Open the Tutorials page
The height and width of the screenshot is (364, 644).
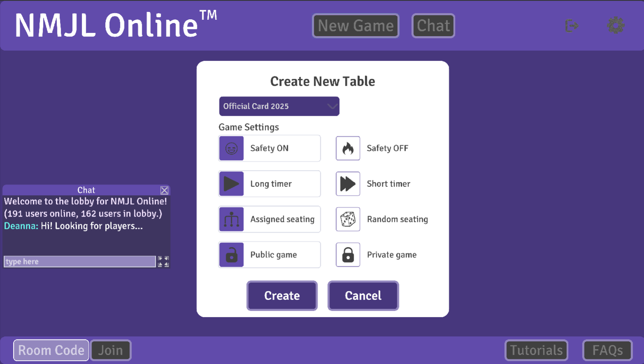coord(536,350)
